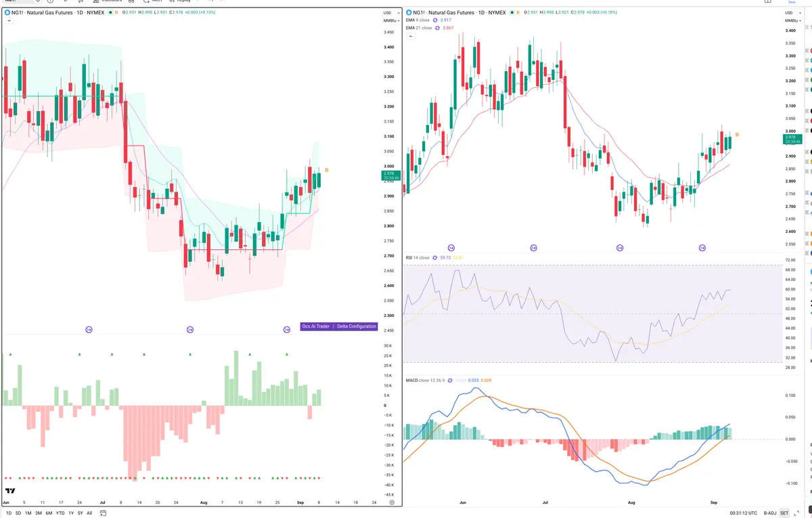Switch to the 5Y time range

[x=80, y=513]
